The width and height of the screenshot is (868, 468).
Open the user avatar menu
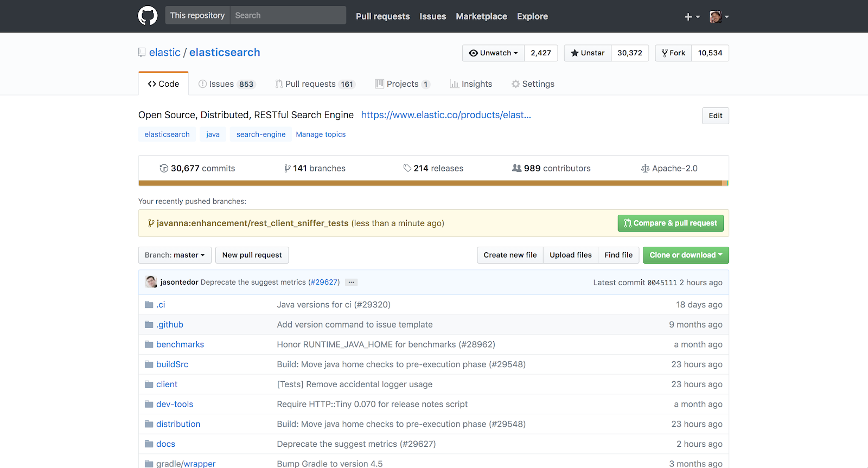coord(719,17)
